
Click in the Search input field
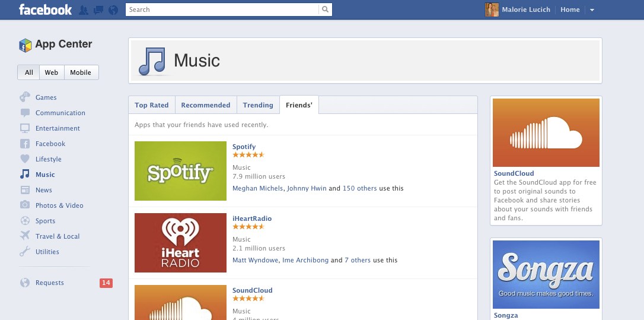(x=222, y=9)
